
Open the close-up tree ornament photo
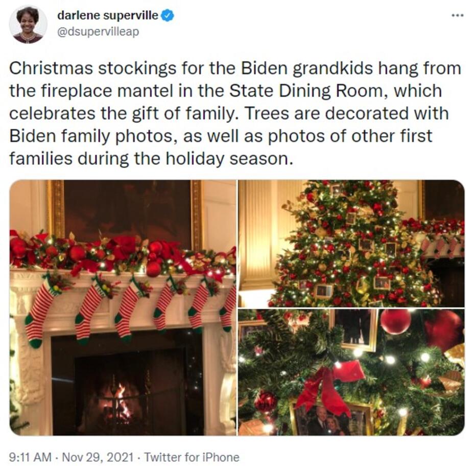coord(351,372)
